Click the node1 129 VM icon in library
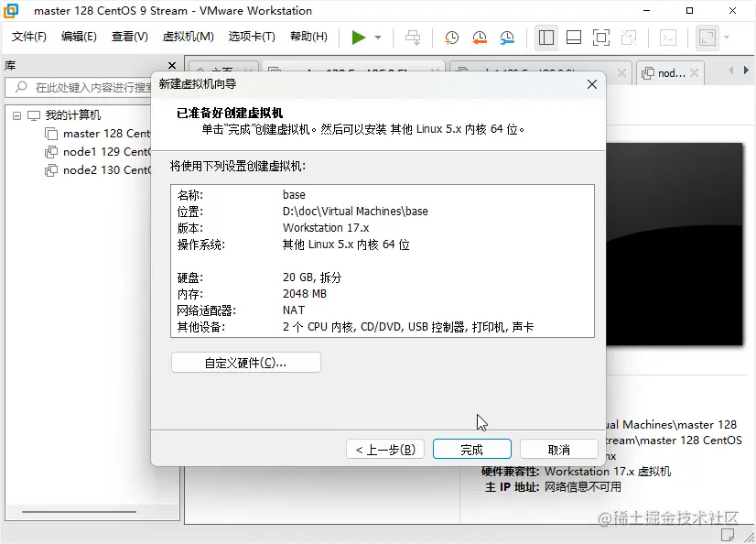Screen dimensions: 756x544 51,152
